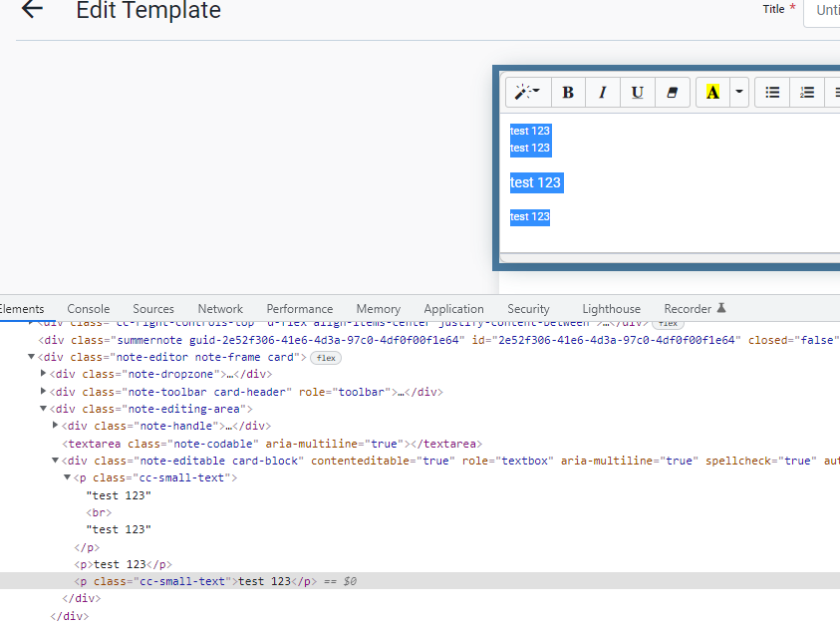Toggle underline formatting
Viewport: 840px width, 627px height.
tap(638, 92)
